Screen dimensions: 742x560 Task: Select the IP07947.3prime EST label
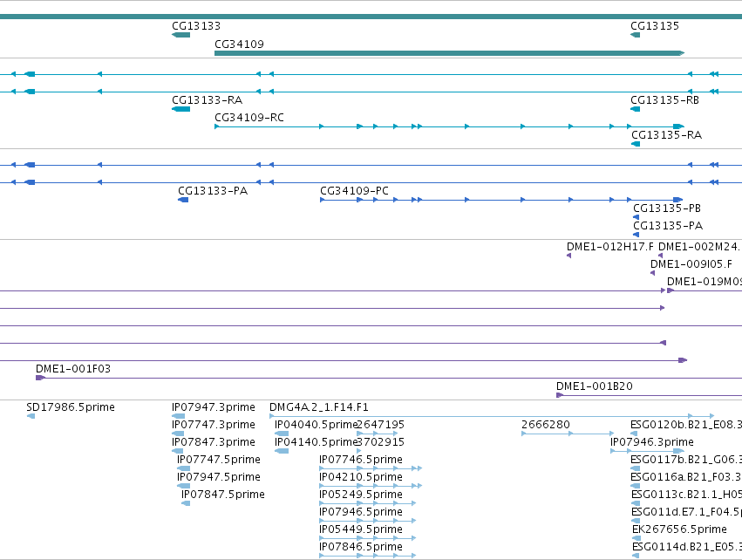(213, 407)
